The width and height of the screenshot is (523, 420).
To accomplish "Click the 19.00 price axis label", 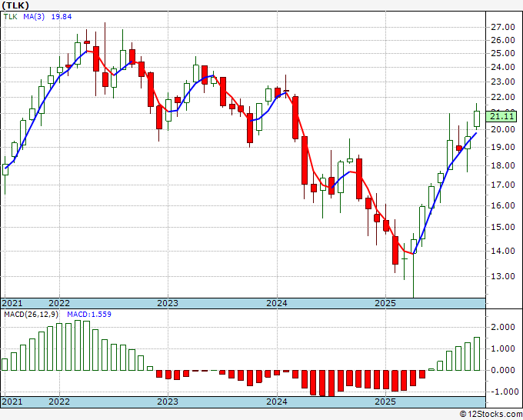I will point(503,147).
